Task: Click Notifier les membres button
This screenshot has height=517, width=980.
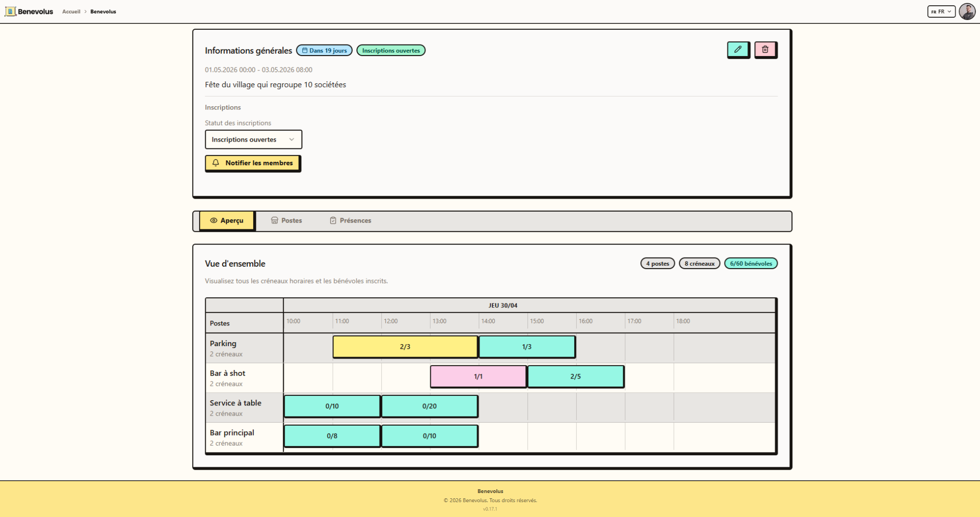Action: pyautogui.click(x=253, y=163)
